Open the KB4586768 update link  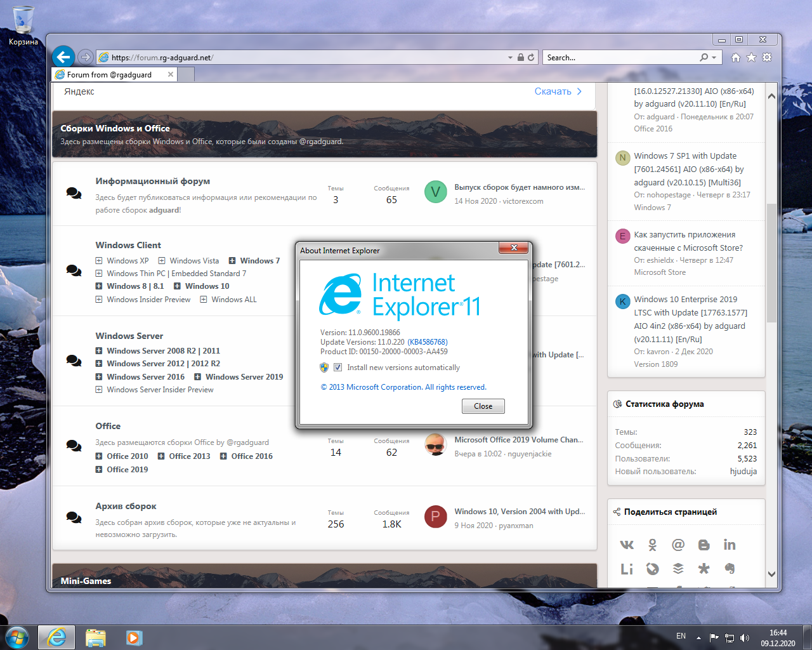coord(428,342)
